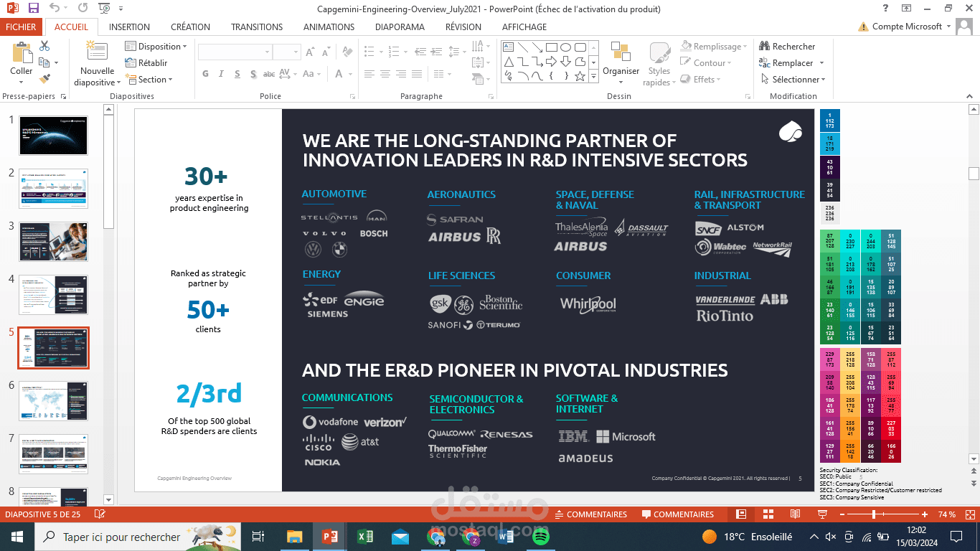Open the font size combo box
This screenshot has height=551, width=980.
286,52
